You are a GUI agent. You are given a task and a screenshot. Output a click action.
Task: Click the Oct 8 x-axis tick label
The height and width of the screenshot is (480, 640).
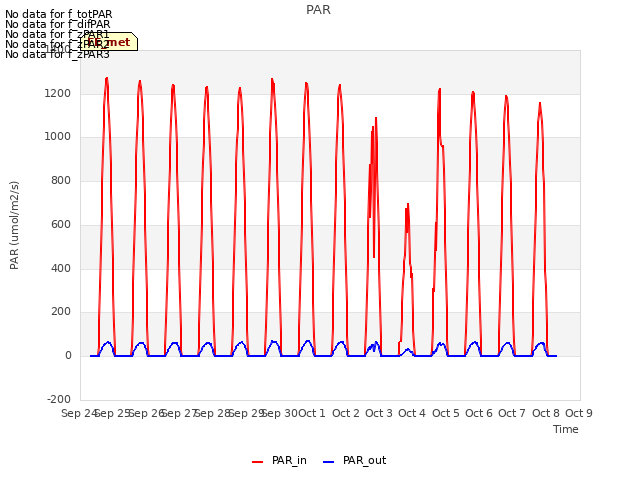pyautogui.click(x=546, y=413)
